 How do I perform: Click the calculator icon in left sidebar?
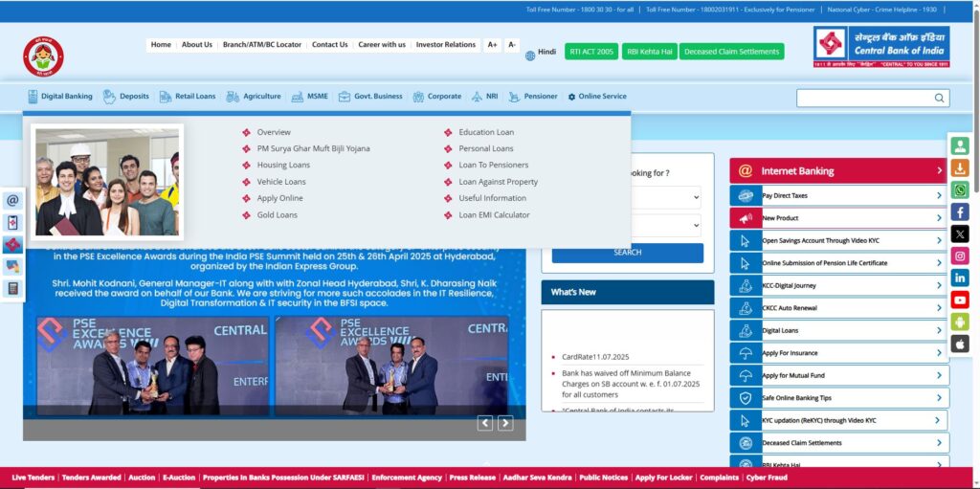pos(12,288)
